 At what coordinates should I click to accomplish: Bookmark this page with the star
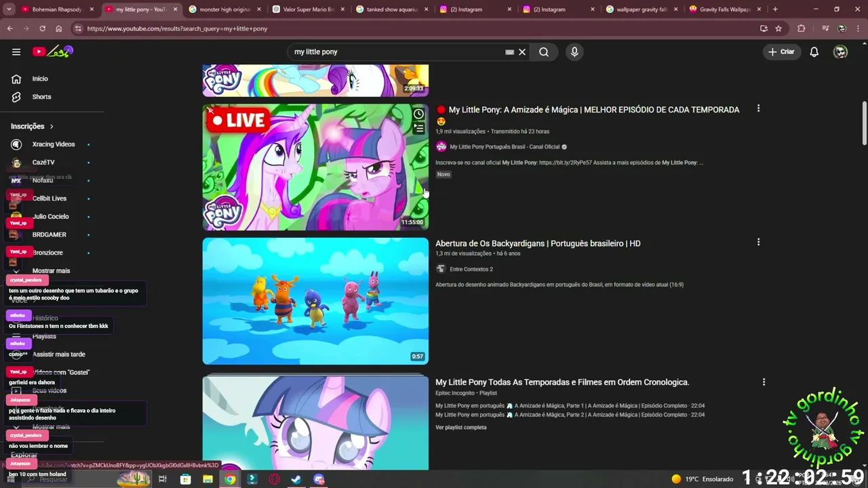click(x=778, y=28)
